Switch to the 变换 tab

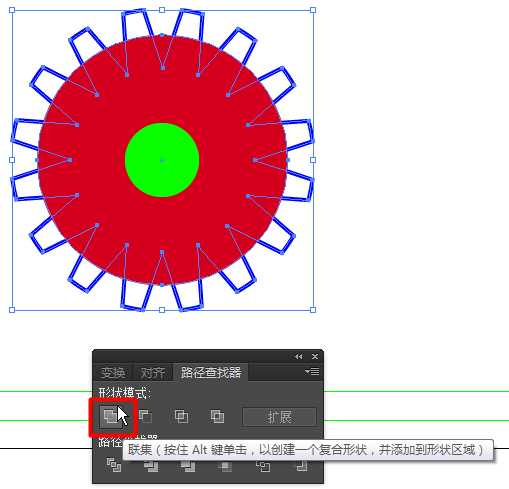point(113,373)
